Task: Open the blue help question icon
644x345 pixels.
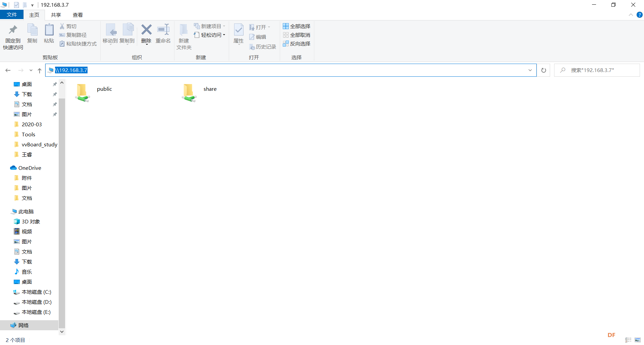Action: click(640, 15)
